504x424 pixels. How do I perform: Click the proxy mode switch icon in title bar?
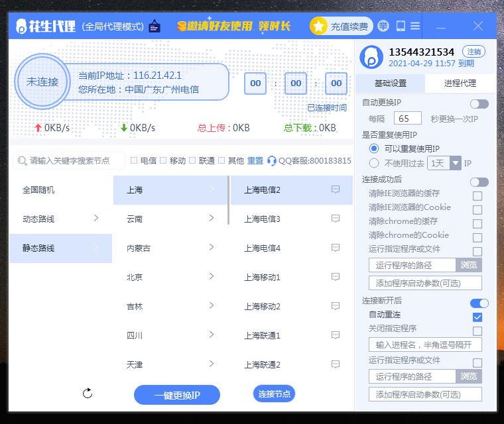coord(155,26)
